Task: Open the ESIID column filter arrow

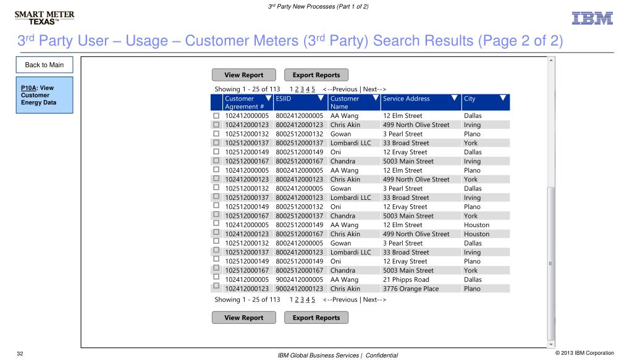Action: pyautogui.click(x=321, y=98)
